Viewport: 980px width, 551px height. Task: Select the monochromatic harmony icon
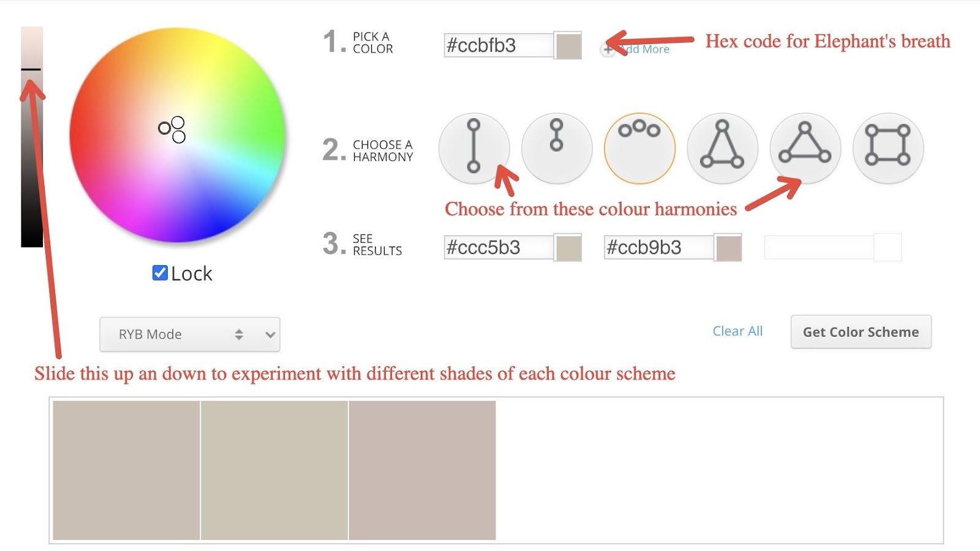557,148
